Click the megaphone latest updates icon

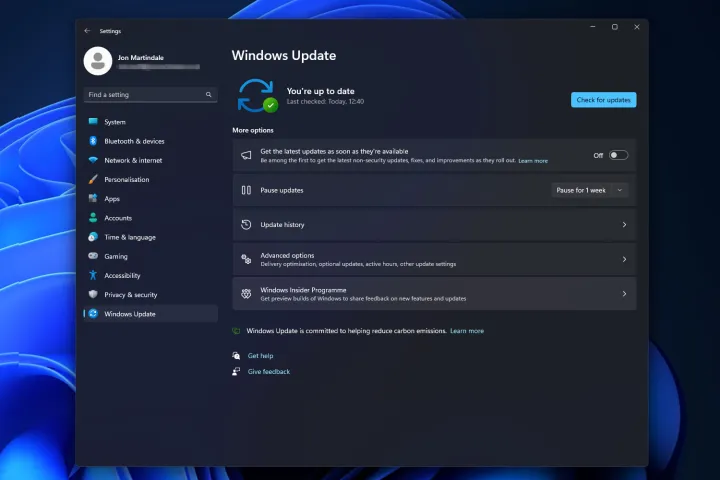click(x=246, y=155)
